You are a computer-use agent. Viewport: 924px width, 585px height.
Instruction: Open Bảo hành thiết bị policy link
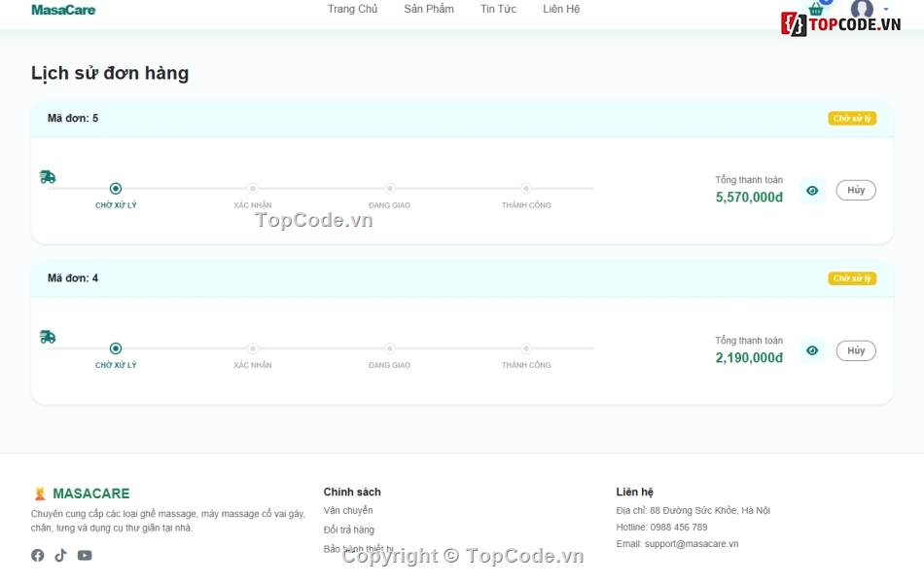358,548
